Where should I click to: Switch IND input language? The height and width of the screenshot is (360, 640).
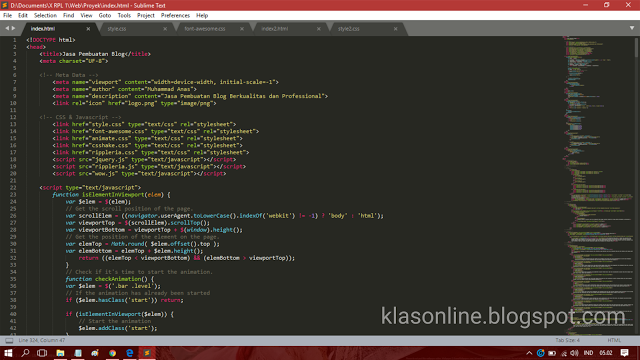pos(588,353)
